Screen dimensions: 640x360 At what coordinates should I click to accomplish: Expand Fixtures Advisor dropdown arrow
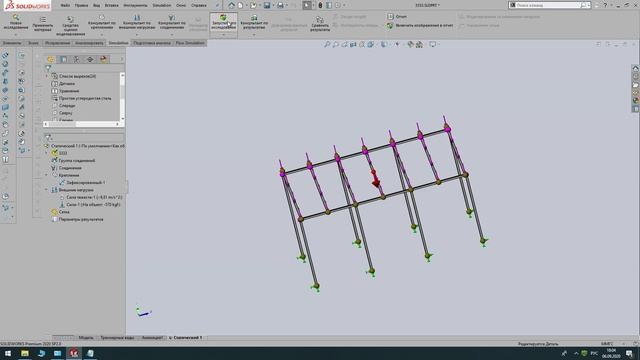pyautogui.click(x=102, y=35)
